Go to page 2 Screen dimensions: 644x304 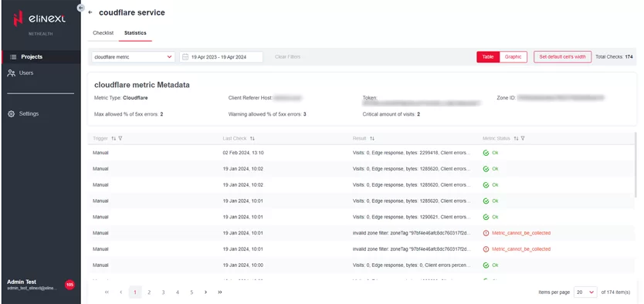[x=149, y=292]
